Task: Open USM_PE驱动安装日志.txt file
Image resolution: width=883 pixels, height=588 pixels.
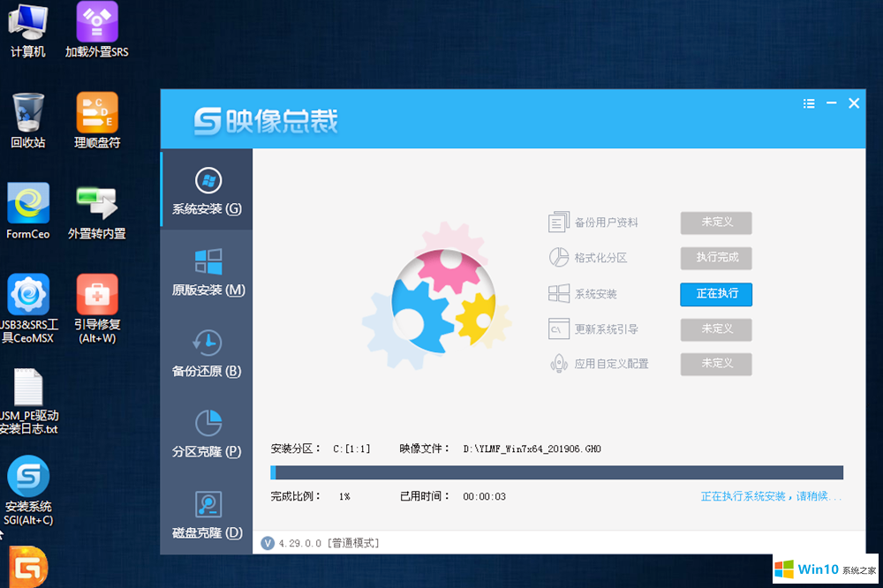Action: (28, 401)
